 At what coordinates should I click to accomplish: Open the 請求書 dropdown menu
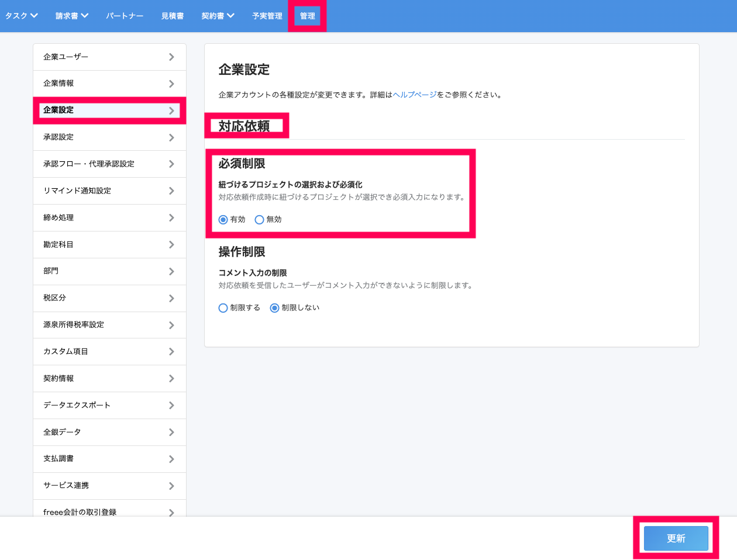click(72, 16)
